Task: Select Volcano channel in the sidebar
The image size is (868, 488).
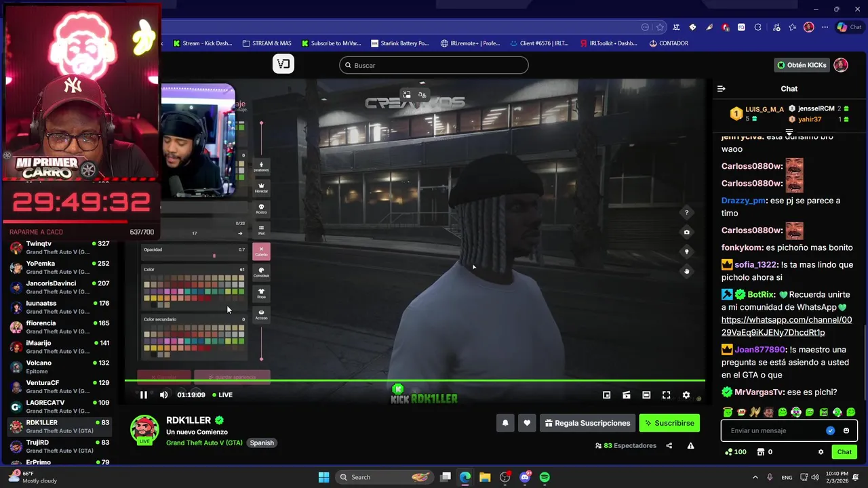Action: [x=60, y=367]
